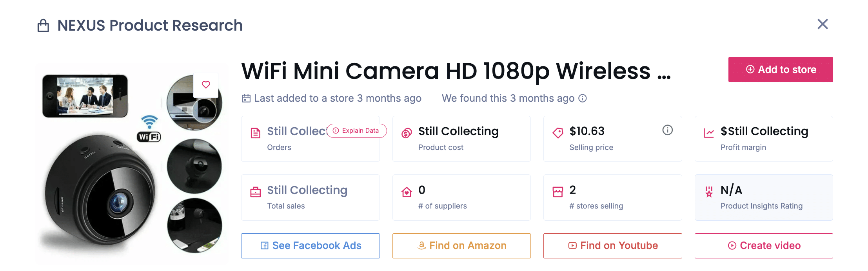Click Find on Amazon button
Image resolution: width=868 pixels, height=271 pixels.
[461, 246]
